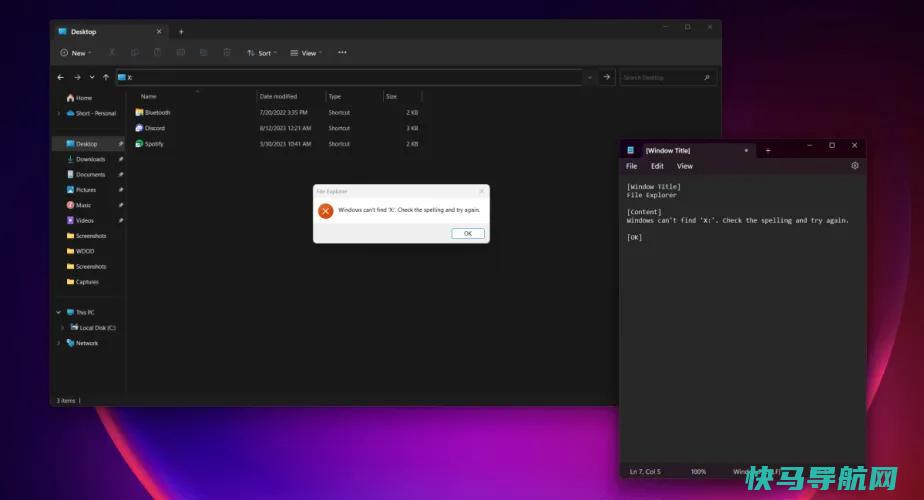
Task: Open the See more ellipsis menu
Action: click(x=342, y=52)
